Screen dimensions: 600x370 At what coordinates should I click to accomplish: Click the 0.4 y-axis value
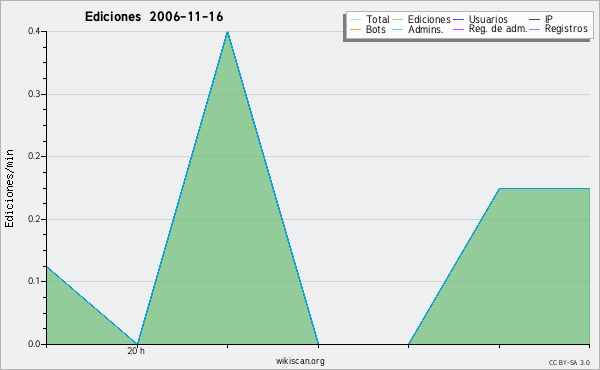[x=34, y=31]
